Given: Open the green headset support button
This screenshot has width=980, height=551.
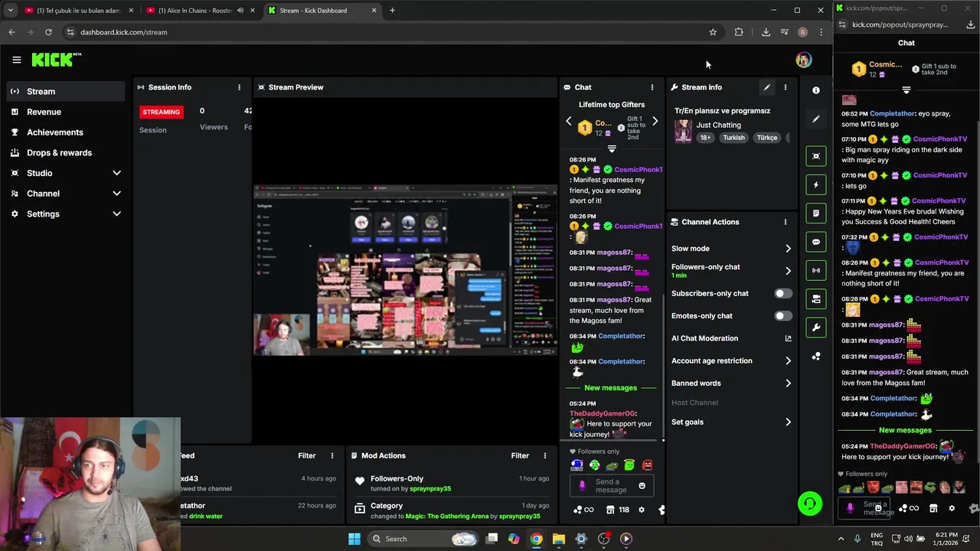Looking at the screenshot, I should pyautogui.click(x=810, y=504).
